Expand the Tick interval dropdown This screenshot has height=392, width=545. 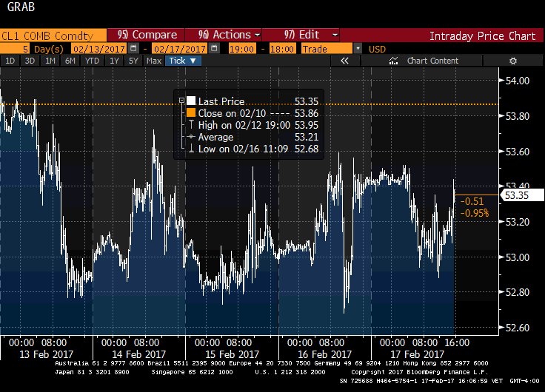click(181, 61)
